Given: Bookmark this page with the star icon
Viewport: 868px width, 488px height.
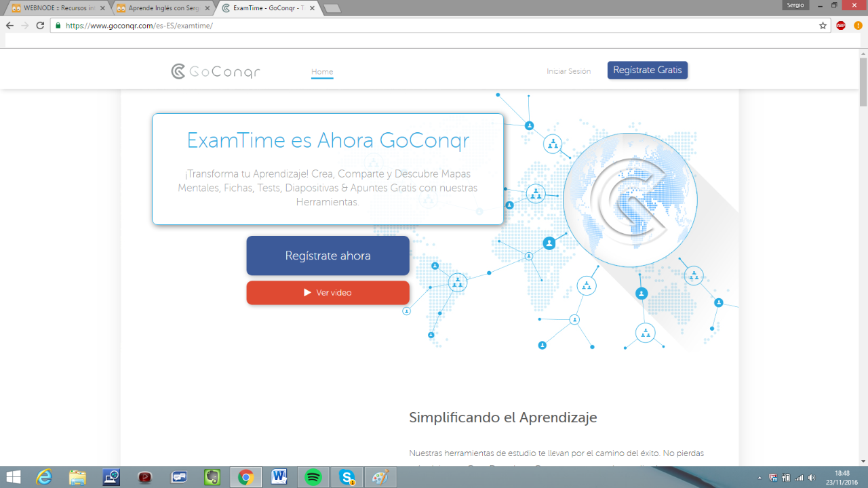Looking at the screenshot, I should [x=823, y=26].
